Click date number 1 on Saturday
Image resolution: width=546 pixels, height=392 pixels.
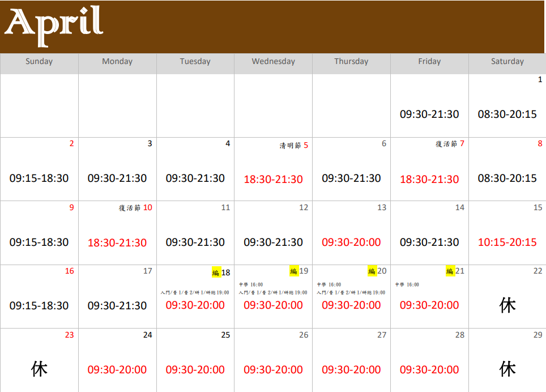coord(540,79)
